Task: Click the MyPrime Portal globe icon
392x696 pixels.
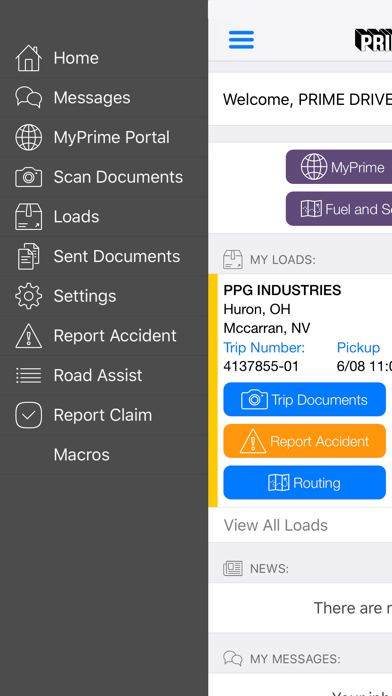Action: (x=28, y=137)
